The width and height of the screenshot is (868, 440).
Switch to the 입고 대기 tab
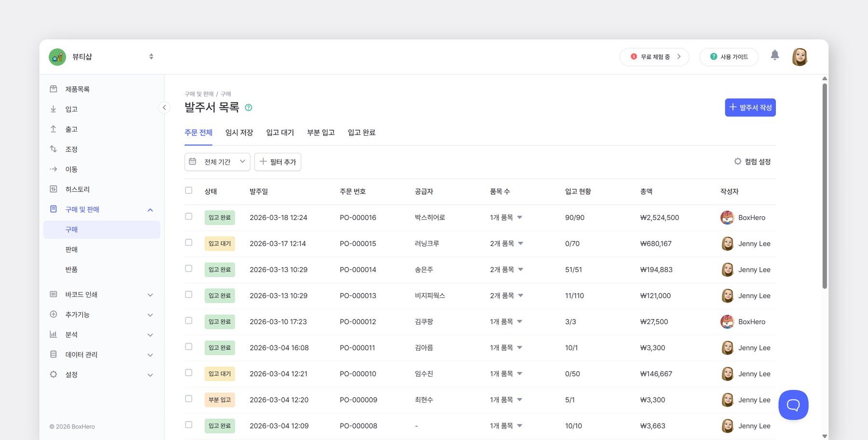pos(280,133)
